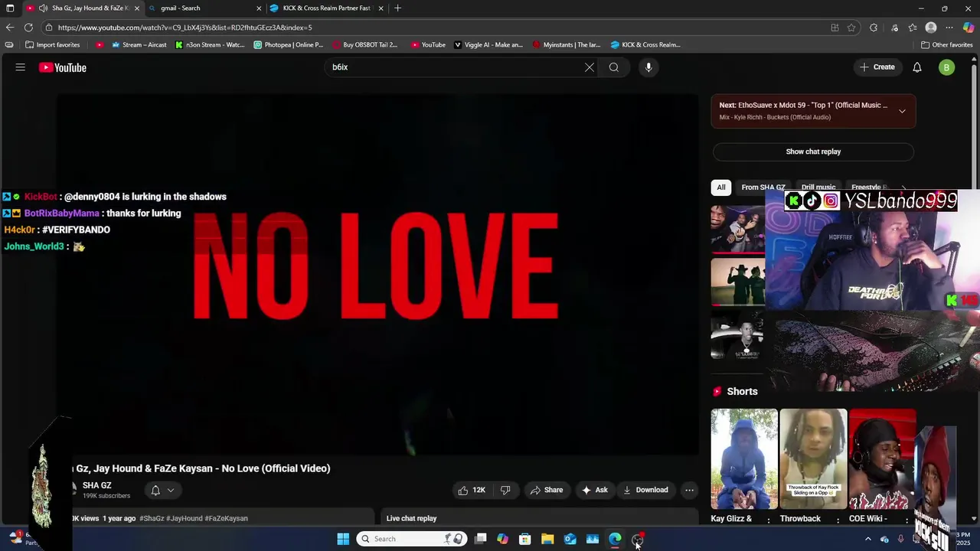The image size is (980, 551).
Task: Refresh the current page
Action: [x=28, y=28]
